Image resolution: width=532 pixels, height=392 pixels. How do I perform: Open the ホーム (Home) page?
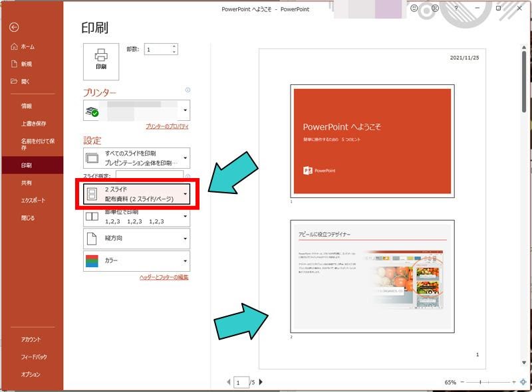23,47
